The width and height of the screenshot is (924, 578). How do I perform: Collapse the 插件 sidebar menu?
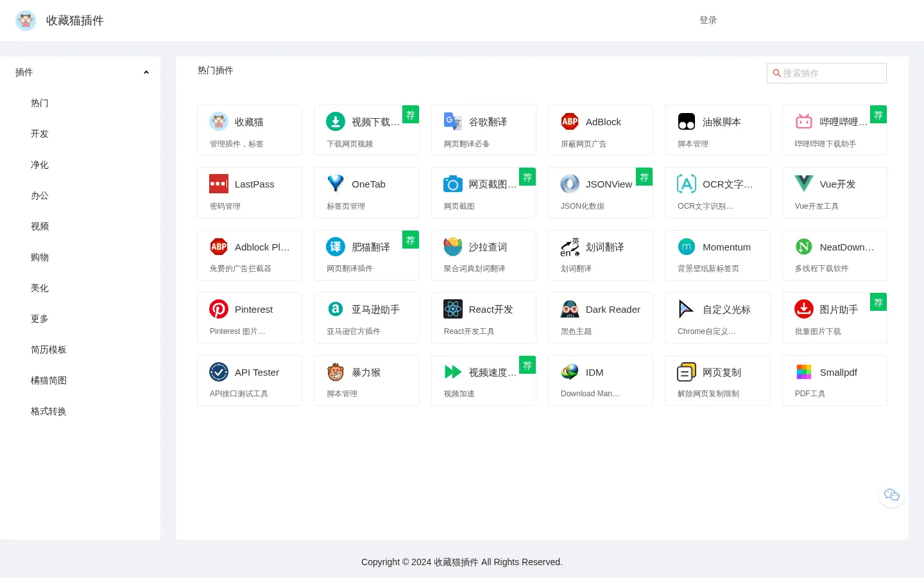(x=80, y=72)
